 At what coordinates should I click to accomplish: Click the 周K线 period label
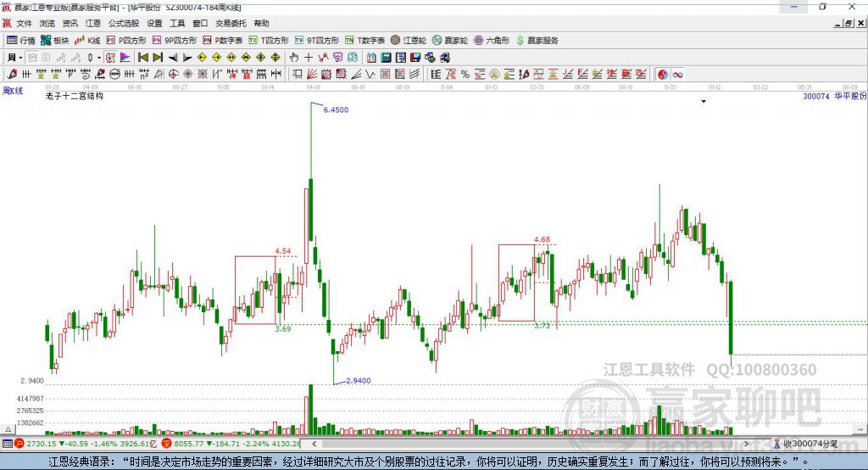pyautogui.click(x=13, y=91)
